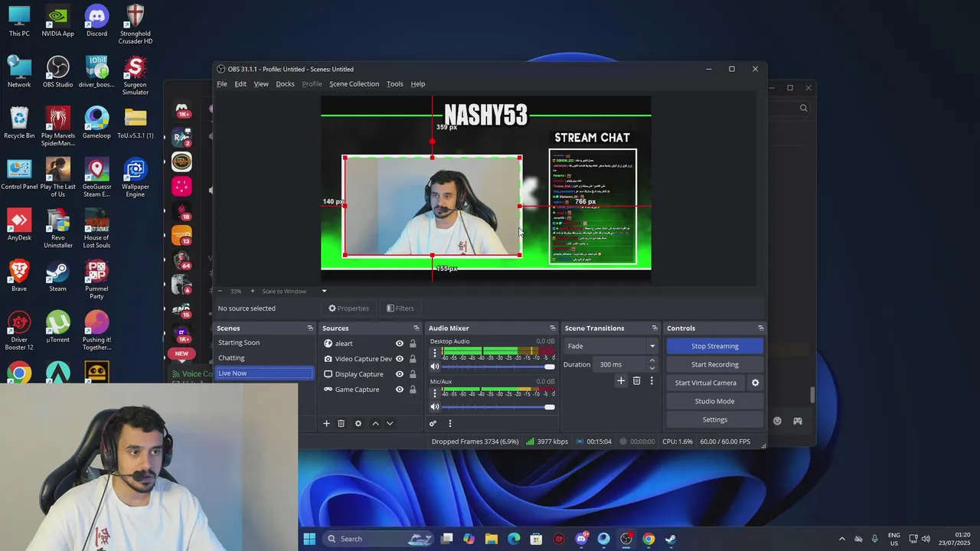Click Start Recording button

tap(715, 364)
